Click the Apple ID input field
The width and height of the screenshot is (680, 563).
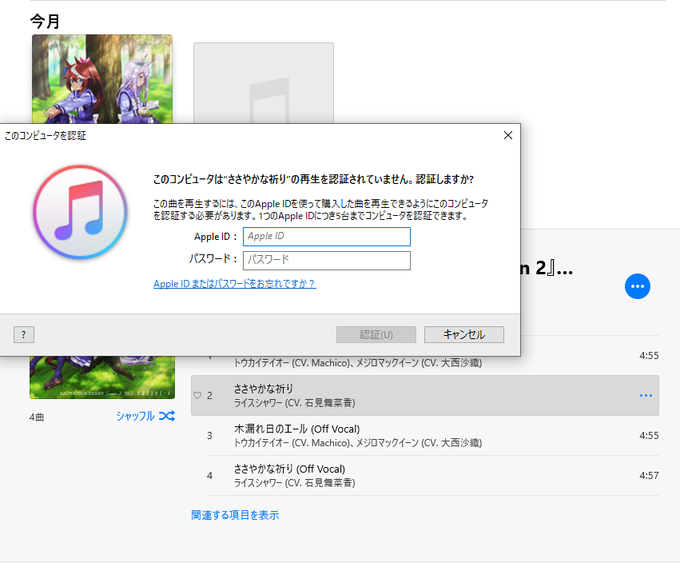coord(327,236)
